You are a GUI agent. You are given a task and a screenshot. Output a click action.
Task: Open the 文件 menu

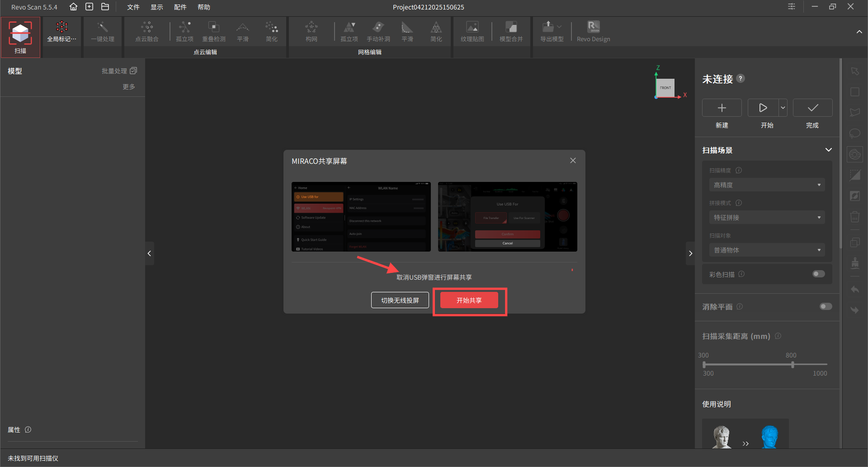pos(133,7)
